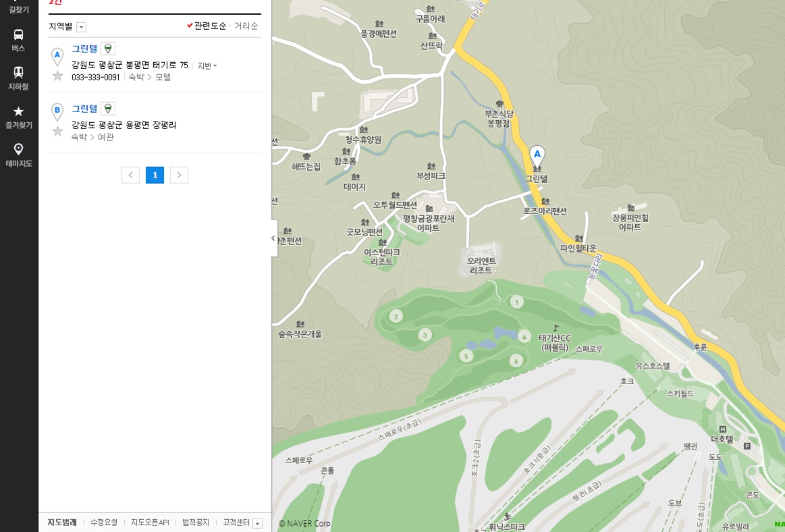Favorite the first 그린텔 with star

[x=58, y=76]
